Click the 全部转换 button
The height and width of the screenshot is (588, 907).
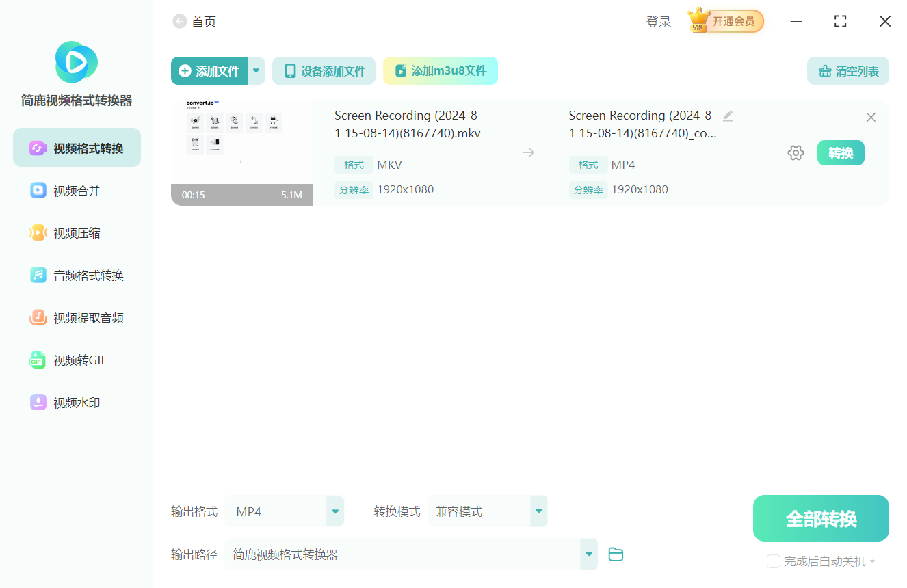821,518
